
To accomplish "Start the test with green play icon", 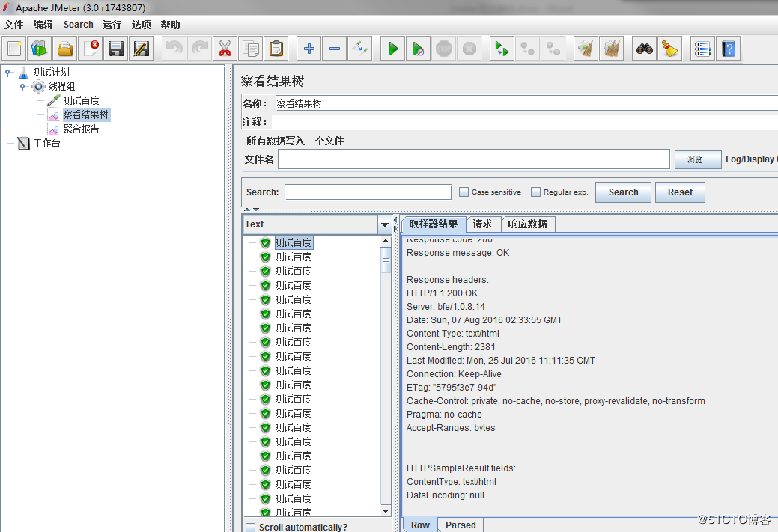I will point(393,49).
